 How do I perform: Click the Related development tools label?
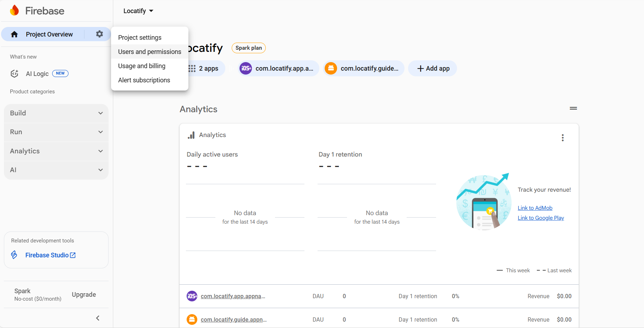pyautogui.click(x=43, y=241)
